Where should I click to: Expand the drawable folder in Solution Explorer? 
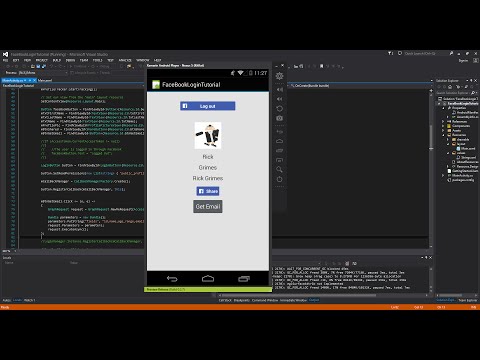pyautogui.click(x=448, y=140)
